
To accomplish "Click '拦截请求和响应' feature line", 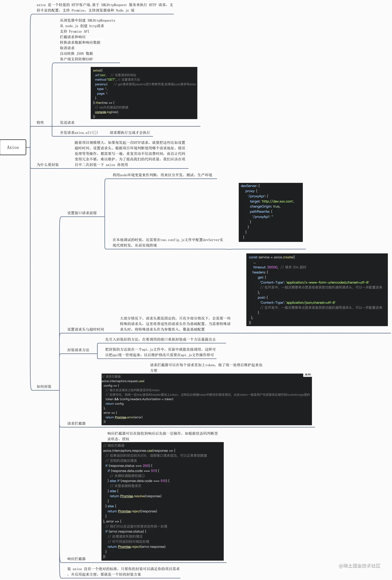I will point(73,37).
